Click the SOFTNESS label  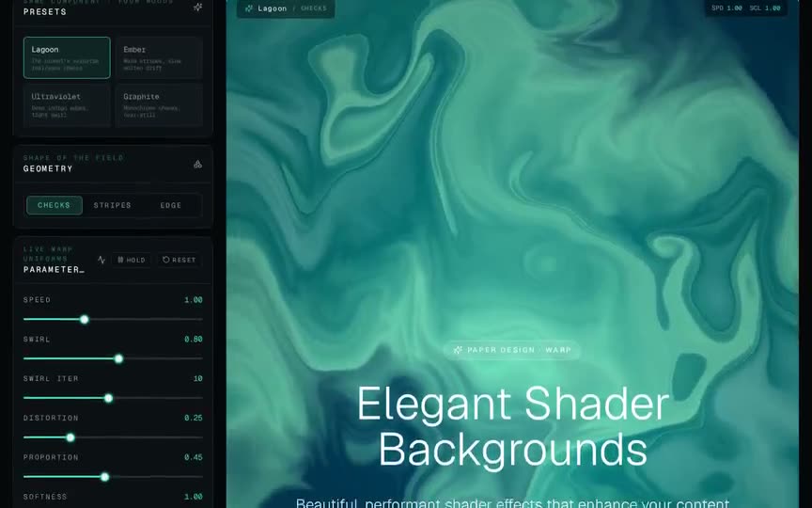coord(45,497)
